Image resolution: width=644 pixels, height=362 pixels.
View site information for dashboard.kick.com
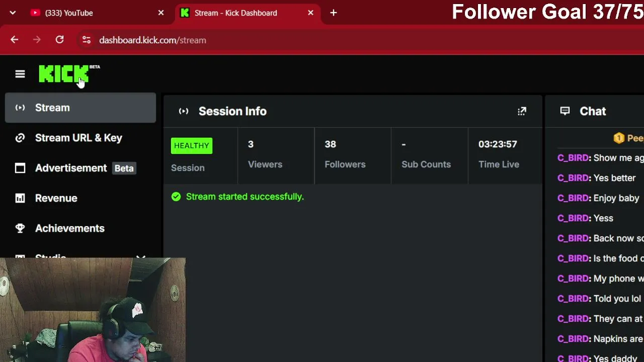click(x=87, y=40)
